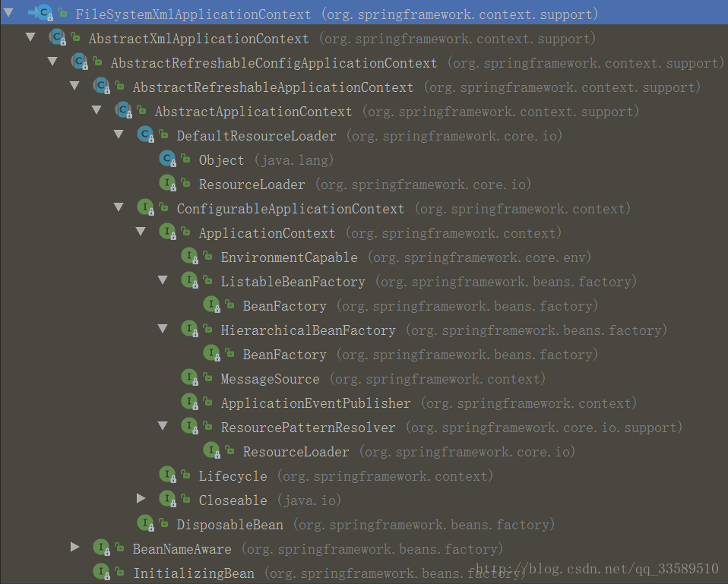Collapse the HierarchicalBeanFactory arrow
The height and width of the screenshot is (584, 728).
163,328
